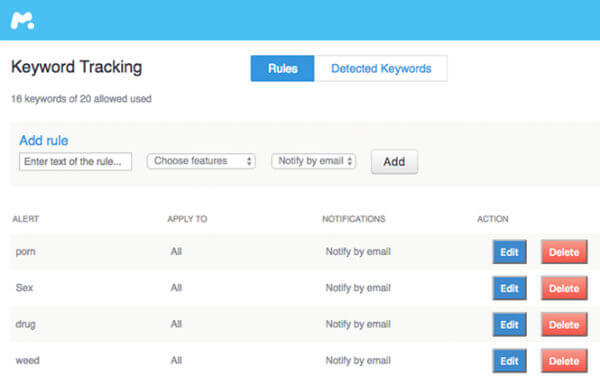The width and height of the screenshot is (600, 384).
Task: Delete the drug keyword rule
Action: tap(564, 325)
